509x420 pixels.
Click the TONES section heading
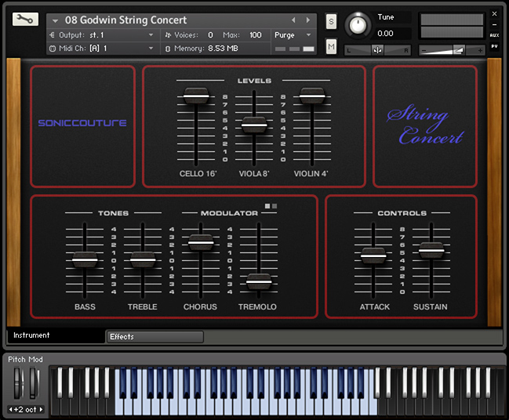pyautogui.click(x=113, y=213)
